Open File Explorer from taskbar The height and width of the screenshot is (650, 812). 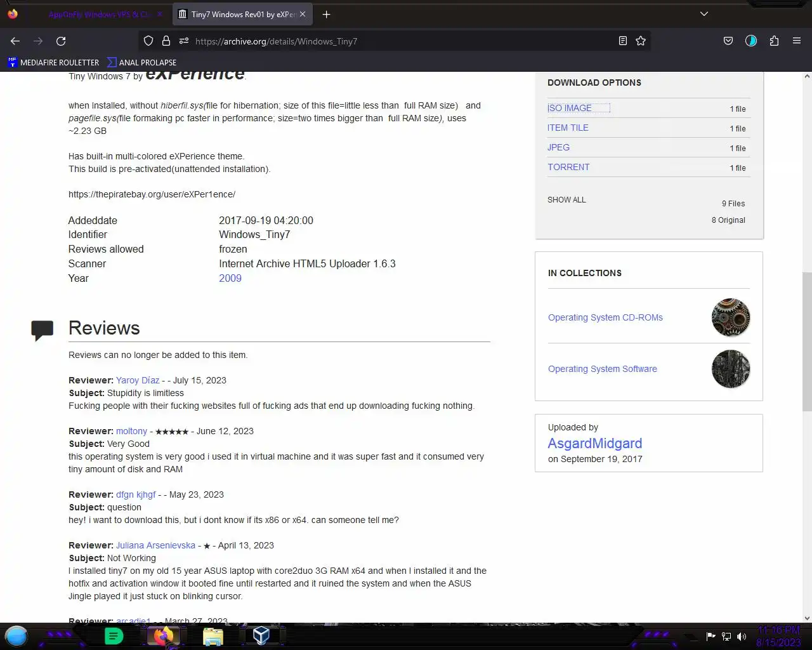point(213,636)
